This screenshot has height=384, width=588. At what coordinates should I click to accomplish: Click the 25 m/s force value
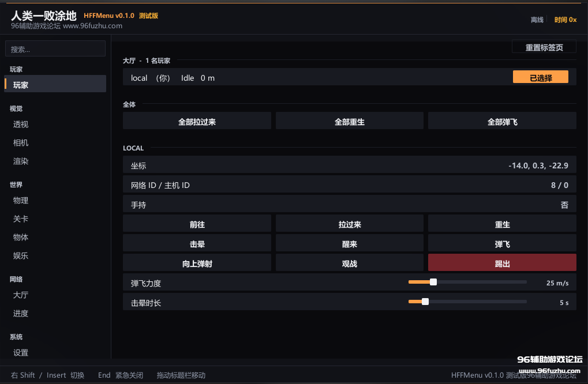557,283
